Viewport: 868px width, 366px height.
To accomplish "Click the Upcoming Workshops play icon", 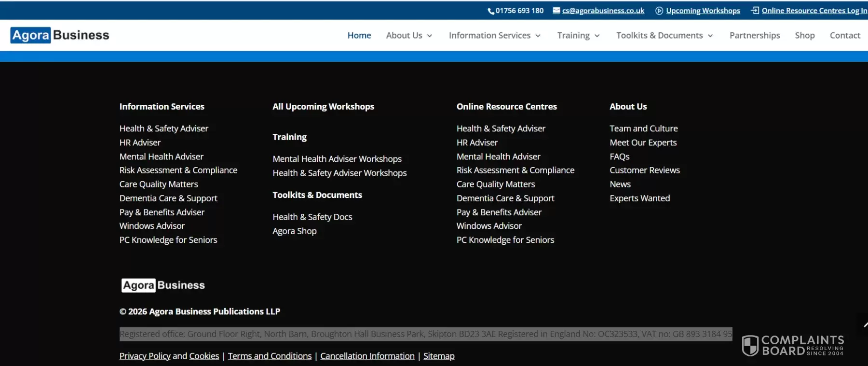I will tap(659, 11).
